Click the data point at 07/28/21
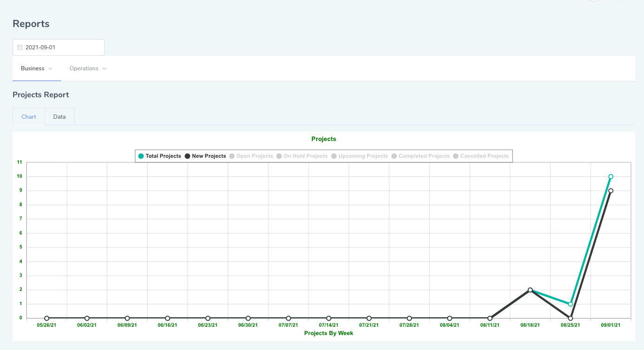Screen dimensions: 644x350 [x=409, y=318]
